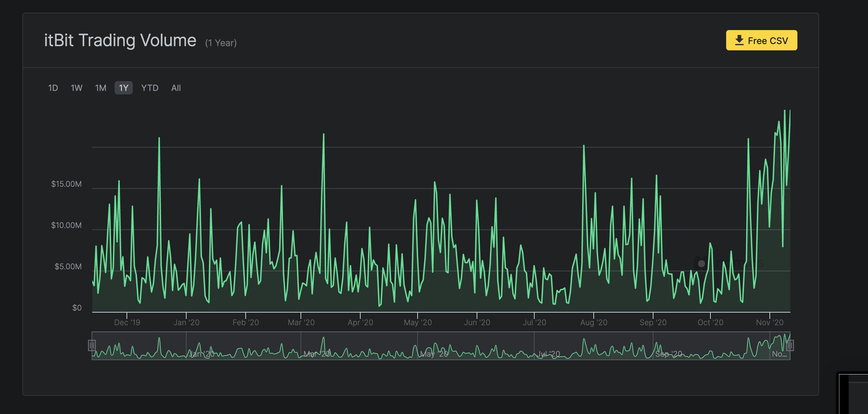868x414 pixels.
Task: Grab the right handle of range navigator
Action: pos(790,345)
